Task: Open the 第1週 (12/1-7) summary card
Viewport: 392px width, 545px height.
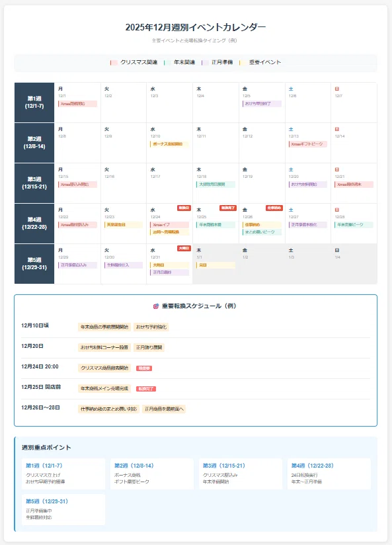Action: click(63, 474)
